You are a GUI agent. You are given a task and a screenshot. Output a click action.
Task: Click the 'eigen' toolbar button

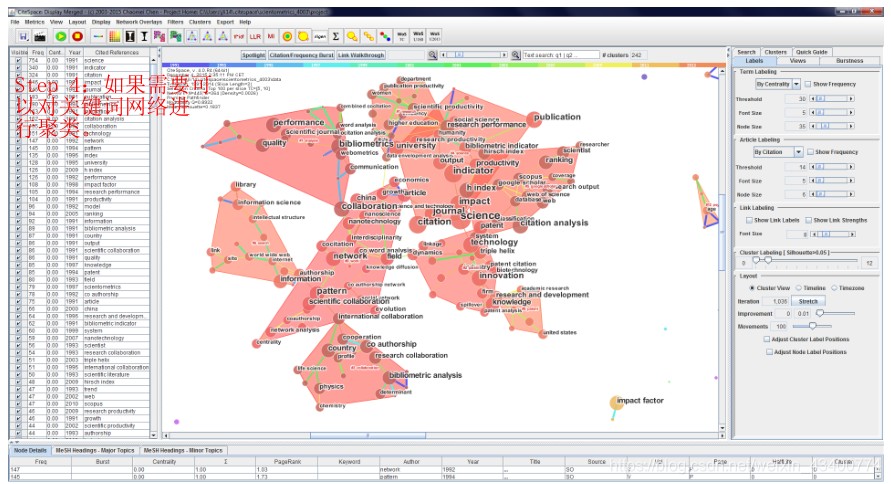click(x=320, y=36)
